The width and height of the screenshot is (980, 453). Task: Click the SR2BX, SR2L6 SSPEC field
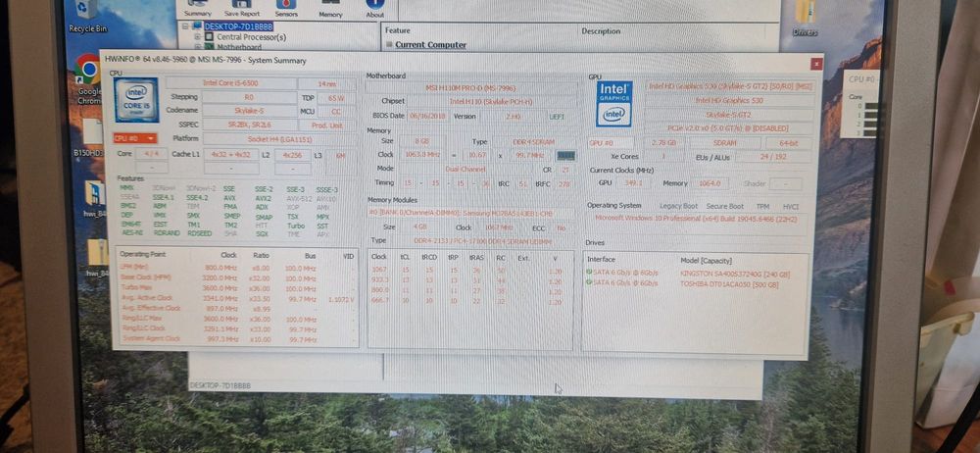(x=249, y=125)
